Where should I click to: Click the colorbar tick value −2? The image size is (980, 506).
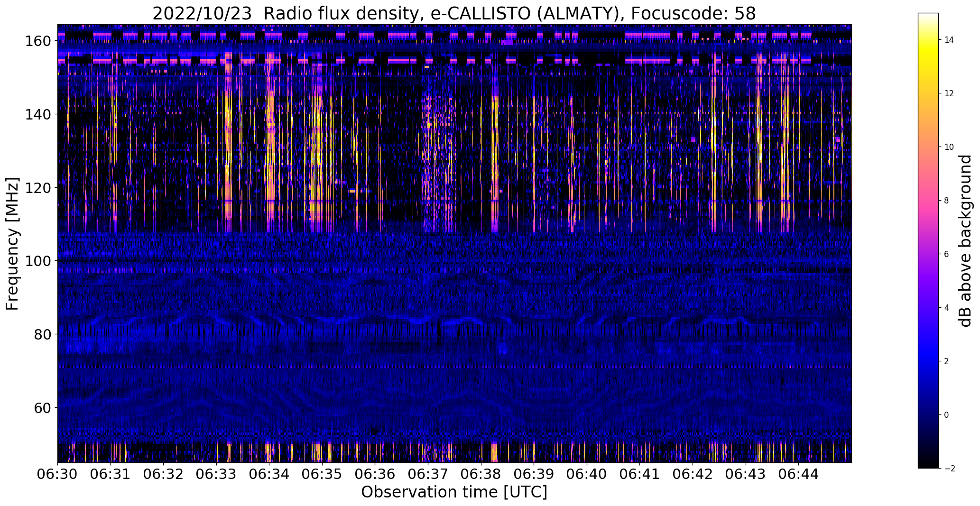[x=949, y=469]
